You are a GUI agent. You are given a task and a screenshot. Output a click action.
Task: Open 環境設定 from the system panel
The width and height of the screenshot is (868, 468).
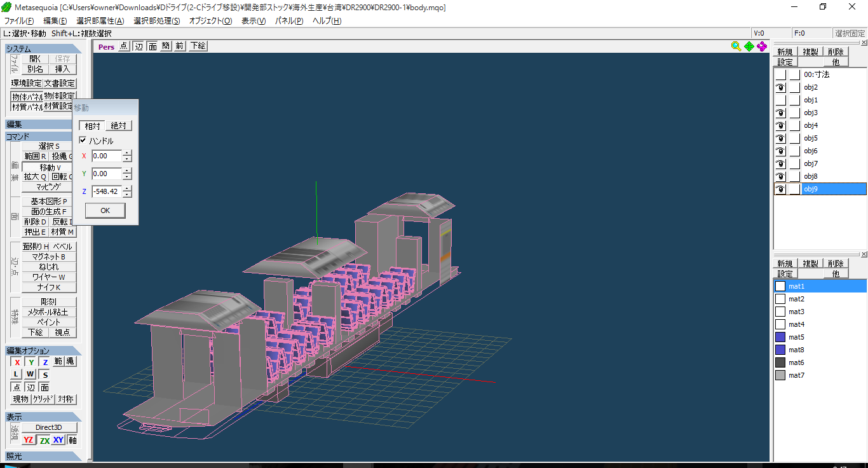[27, 83]
